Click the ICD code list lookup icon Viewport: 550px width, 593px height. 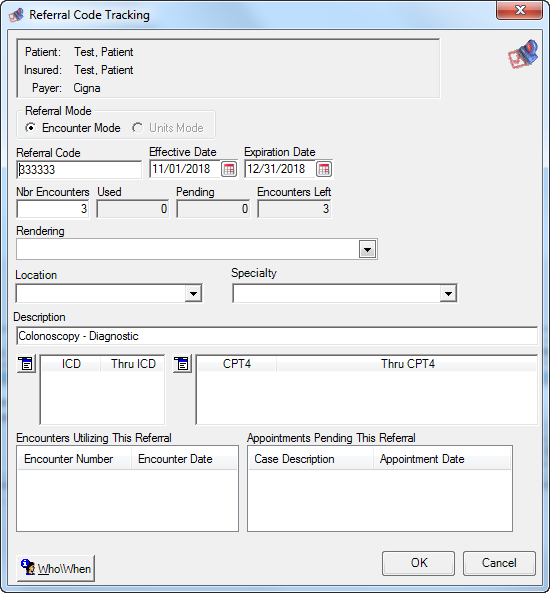(26, 364)
